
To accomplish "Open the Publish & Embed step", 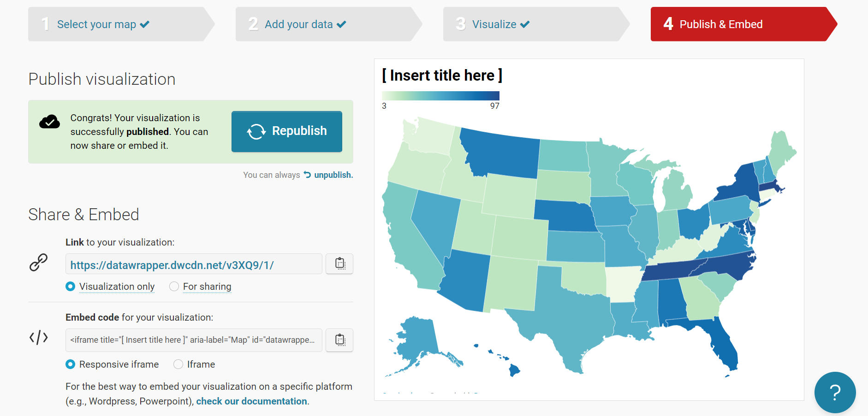I will point(721,24).
